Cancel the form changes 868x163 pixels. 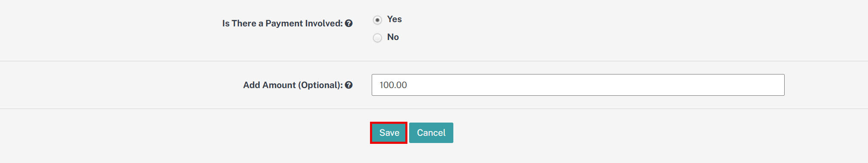[431, 133]
